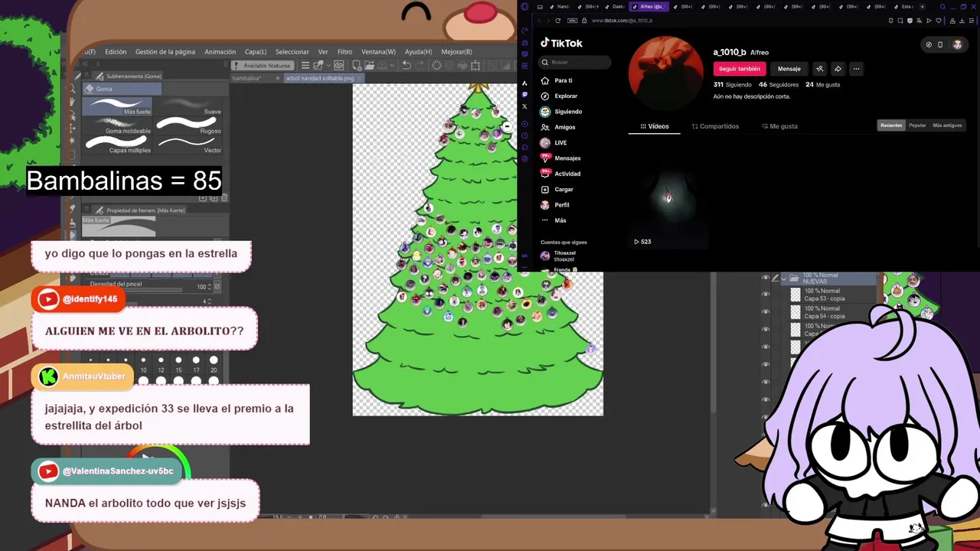
Task: Open the three-dot more options on profile
Action: (x=856, y=69)
